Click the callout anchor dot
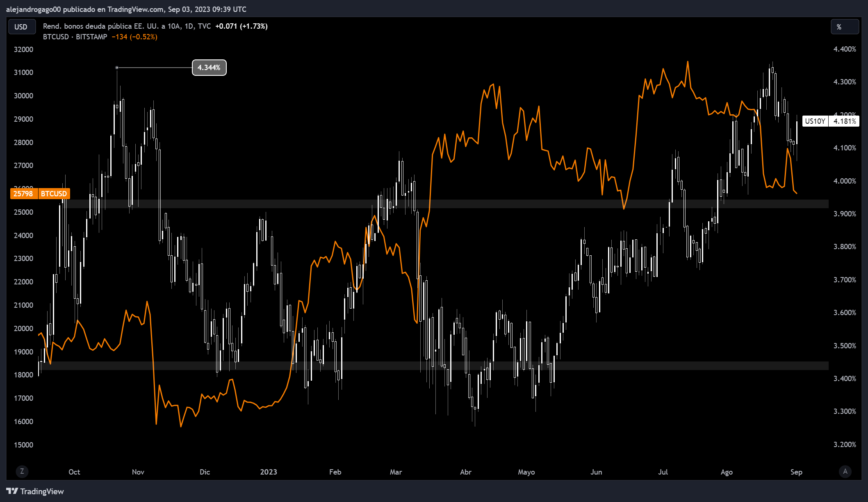The height and width of the screenshot is (502, 868). pyautogui.click(x=117, y=68)
